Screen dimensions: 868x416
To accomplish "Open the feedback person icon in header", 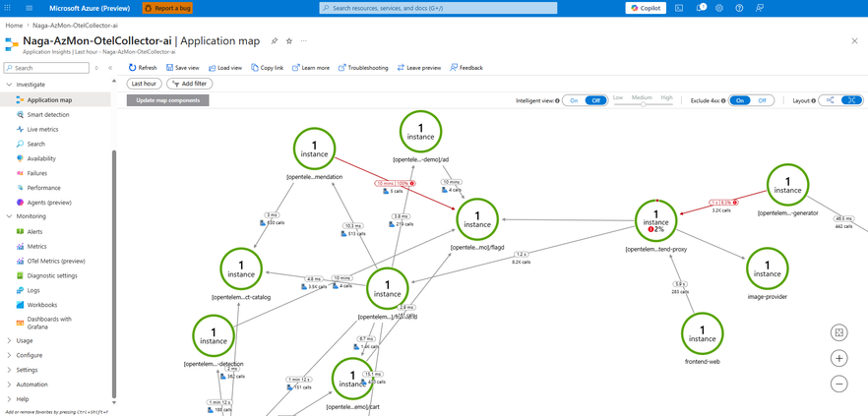I will 759,8.
